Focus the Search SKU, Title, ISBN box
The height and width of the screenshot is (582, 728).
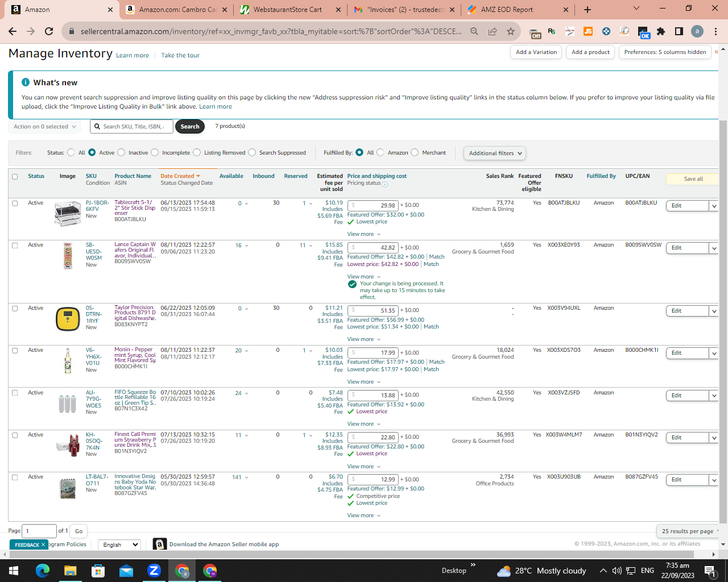pyautogui.click(x=131, y=127)
